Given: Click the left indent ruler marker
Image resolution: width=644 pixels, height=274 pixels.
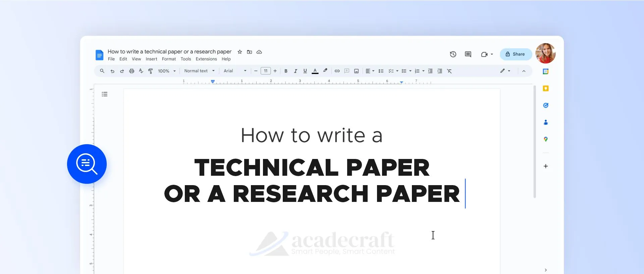Looking at the screenshot, I should (x=213, y=81).
